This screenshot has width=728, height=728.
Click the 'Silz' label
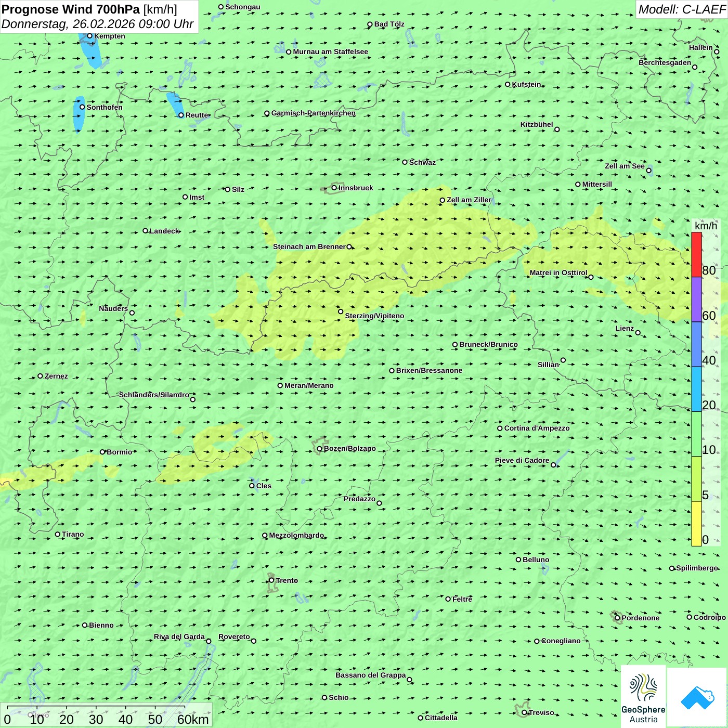(x=238, y=189)
